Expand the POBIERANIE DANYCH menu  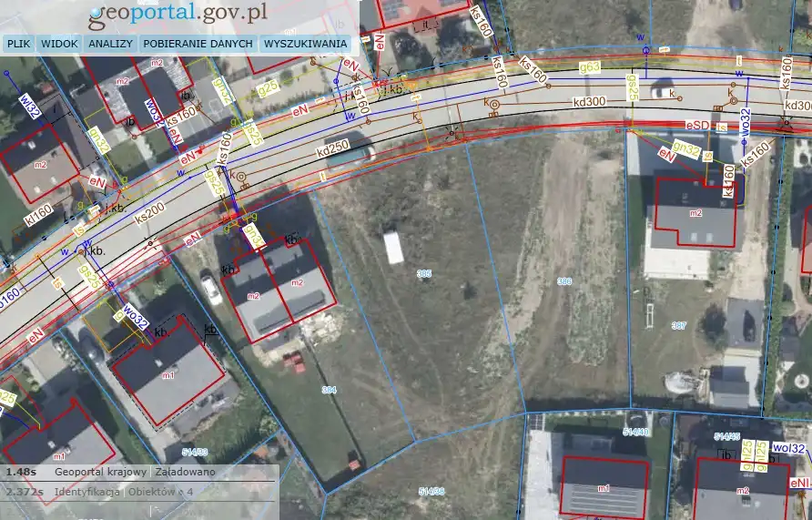198,44
